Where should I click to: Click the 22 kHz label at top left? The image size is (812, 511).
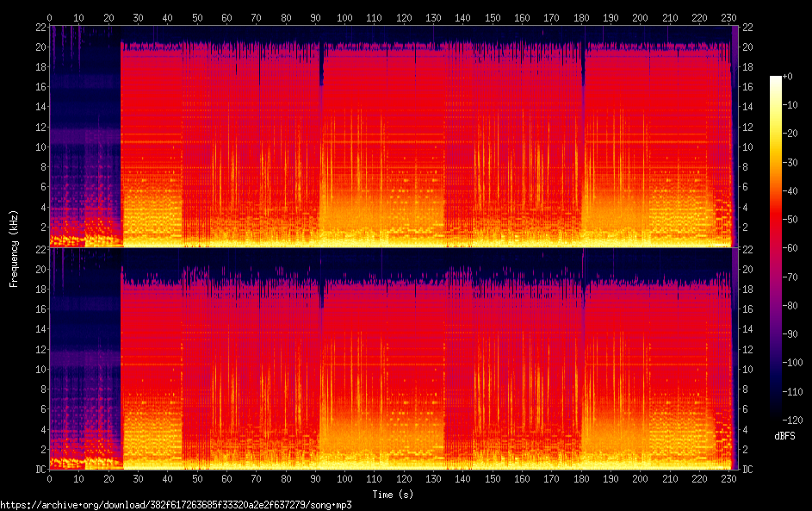point(40,28)
